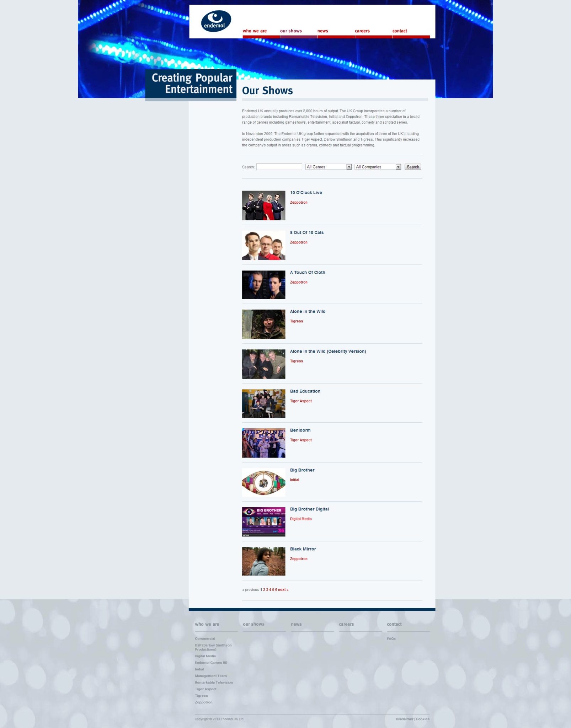The image size is (571, 728).
Task: Open the Cookies footer link
Action: (x=422, y=719)
